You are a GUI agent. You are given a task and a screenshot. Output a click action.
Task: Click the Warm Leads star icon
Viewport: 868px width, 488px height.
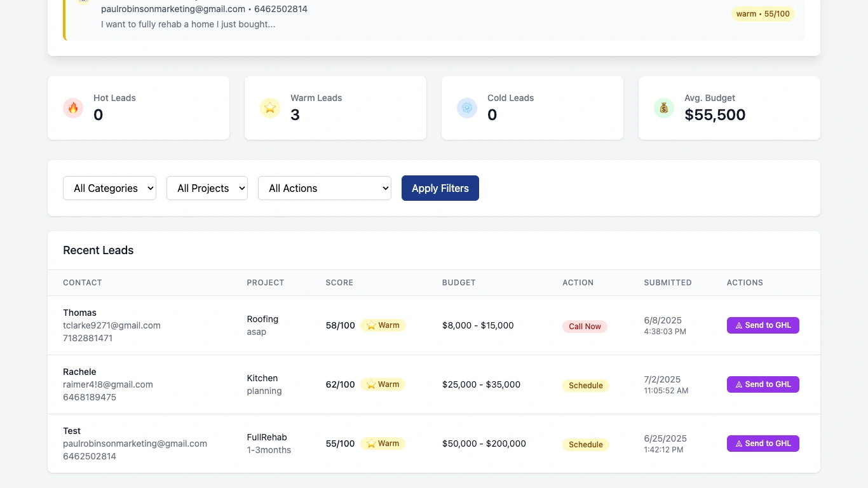point(270,108)
